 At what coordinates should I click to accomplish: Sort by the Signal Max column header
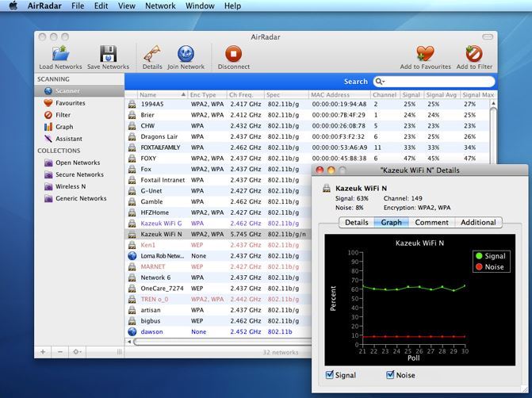click(x=478, y=94)
